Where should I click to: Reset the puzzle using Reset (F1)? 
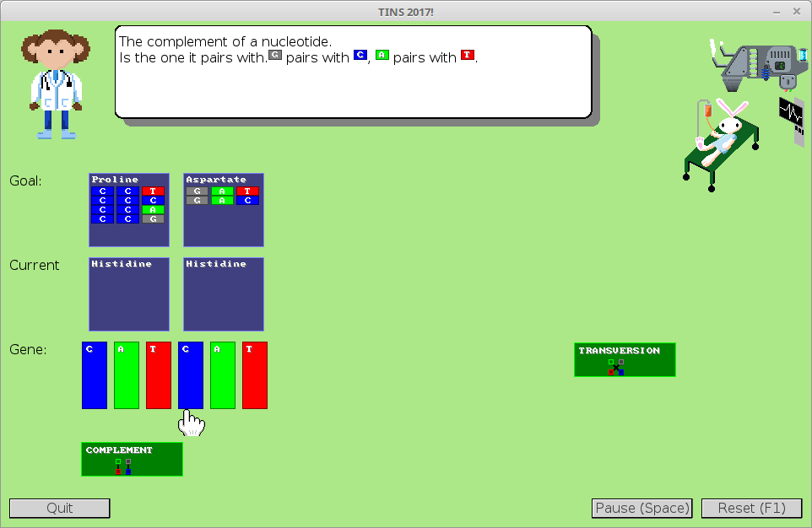coord(751,508)
